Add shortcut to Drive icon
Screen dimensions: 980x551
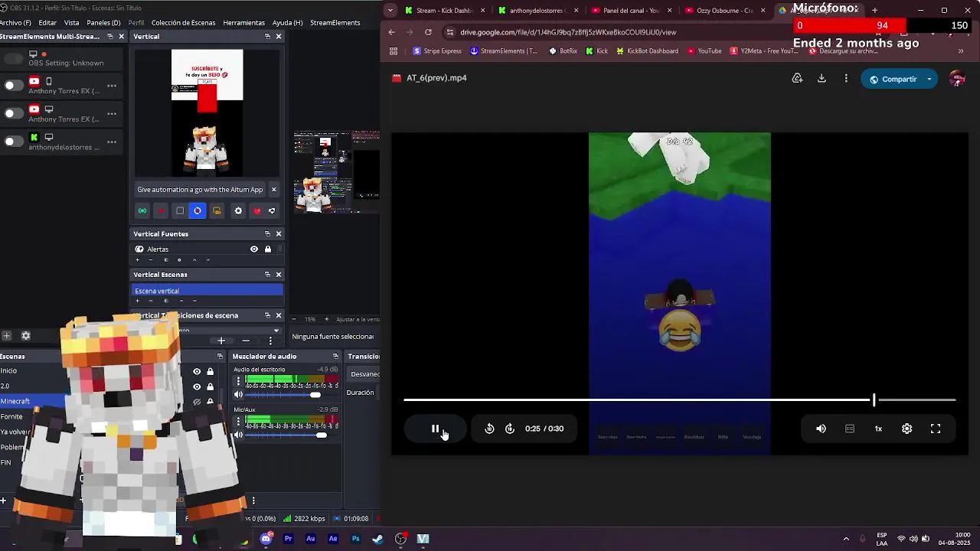point(797,78)
